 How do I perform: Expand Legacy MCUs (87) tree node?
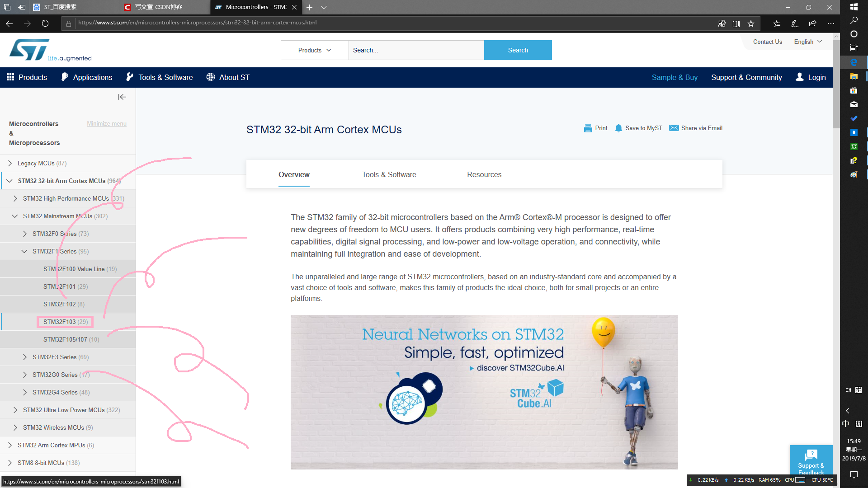click(x=10, y=163)
